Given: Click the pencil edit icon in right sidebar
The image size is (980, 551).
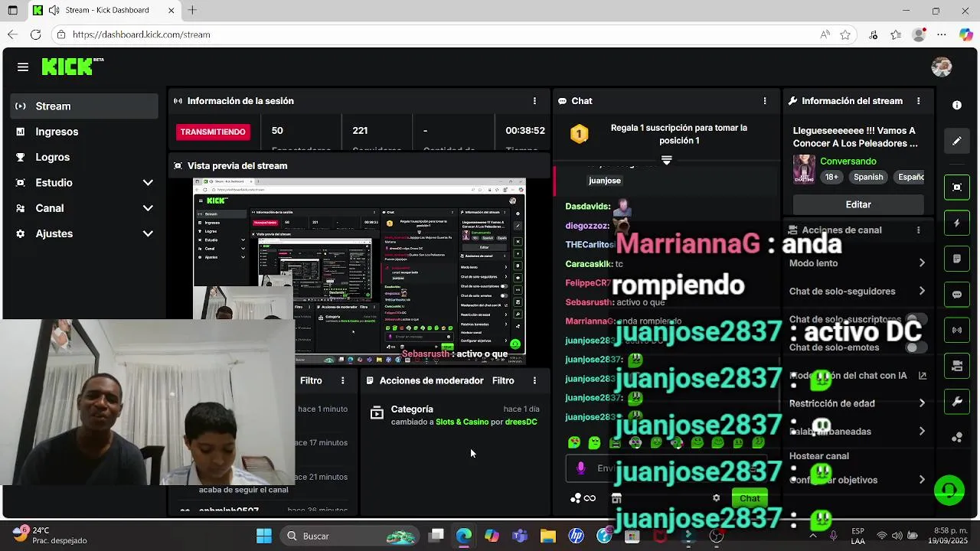Looking at the screenshot, I should point(957,141).
